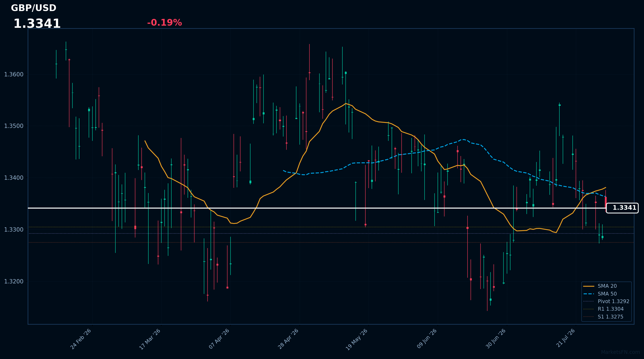Click the -0.19% change value
This screenshot has height=359, width=644.
pyautogui.click(x=164, y=23)
